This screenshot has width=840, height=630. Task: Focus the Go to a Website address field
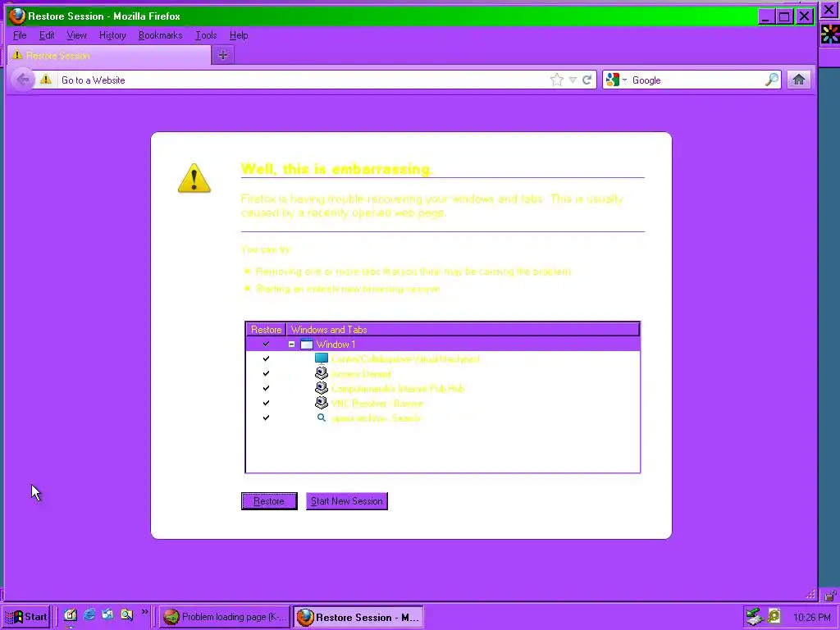pos(303,80)
